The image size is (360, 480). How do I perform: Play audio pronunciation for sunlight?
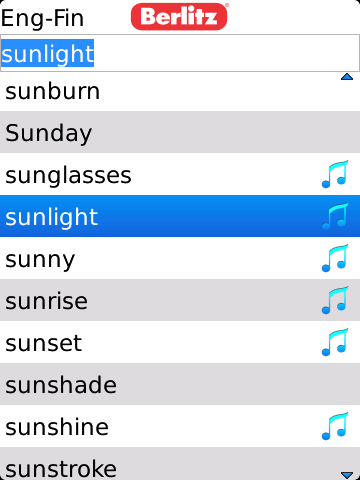tap(335, 216)
